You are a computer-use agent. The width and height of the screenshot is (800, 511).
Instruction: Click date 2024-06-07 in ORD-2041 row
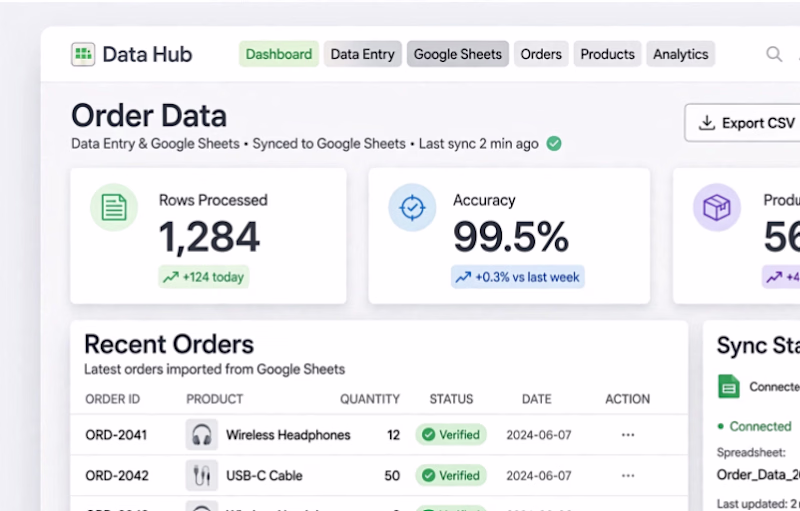(539, 435)
